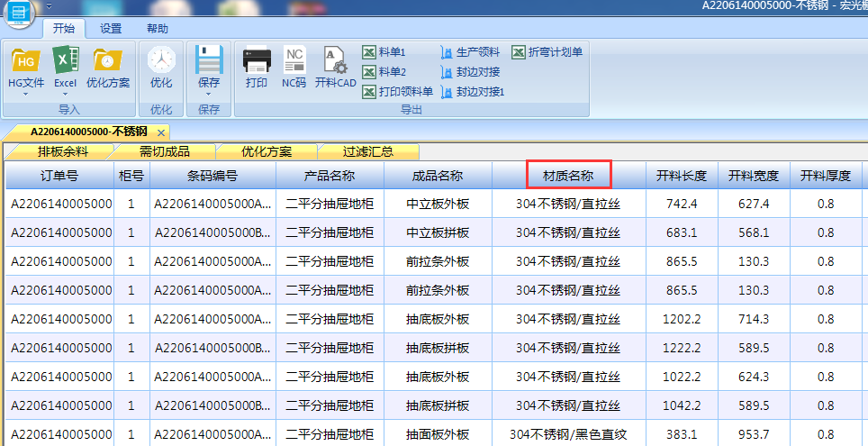Select the 683.1 length cell
Viewport: 868px width, 446px height.
(682, 232)
